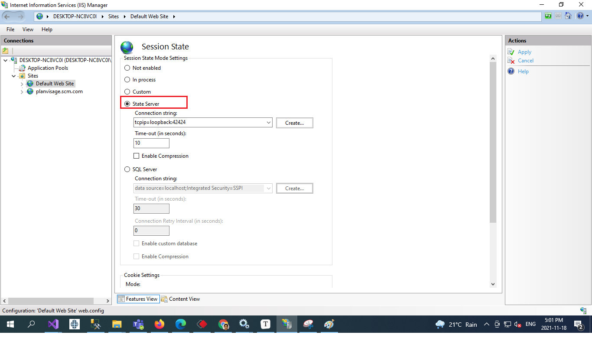Open taskbar Search

[x=31, y=324]
